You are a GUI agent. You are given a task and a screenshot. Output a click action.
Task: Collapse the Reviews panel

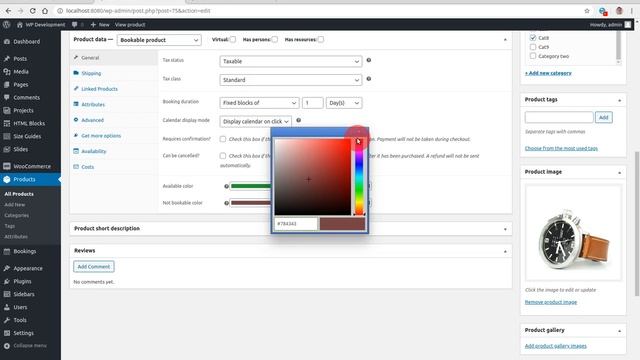click(x=505, y=251)
